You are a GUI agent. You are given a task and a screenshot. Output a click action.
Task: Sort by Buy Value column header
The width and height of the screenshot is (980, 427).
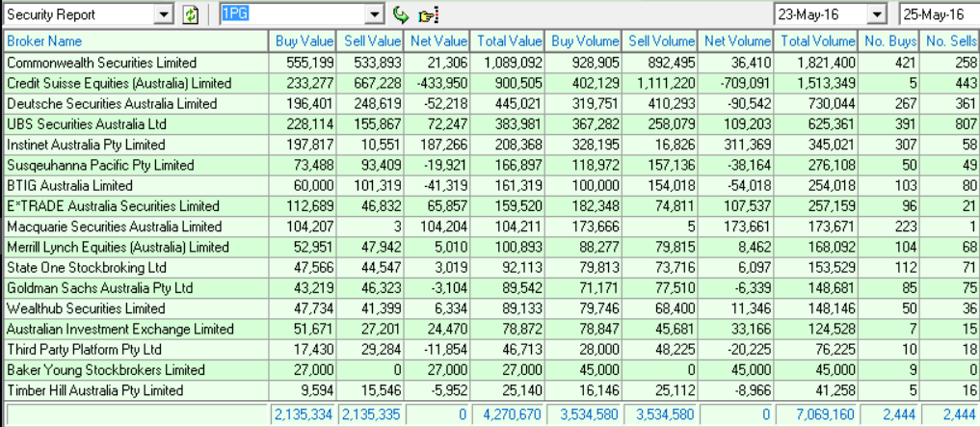click(x=305, y=41)
